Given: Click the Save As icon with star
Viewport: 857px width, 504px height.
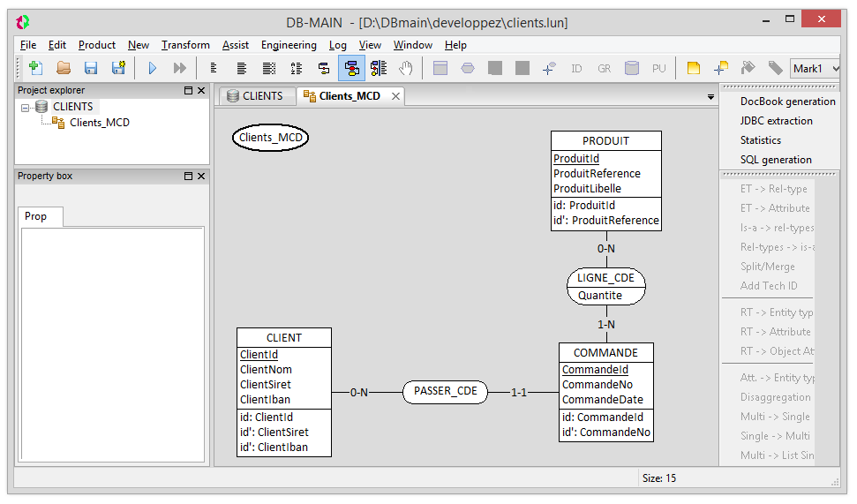Looking at the screenshot, I should 118,68.
